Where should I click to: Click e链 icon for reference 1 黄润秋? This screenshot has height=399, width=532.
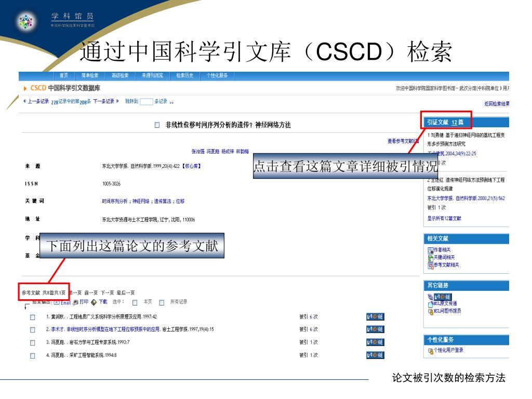[375, 316]
